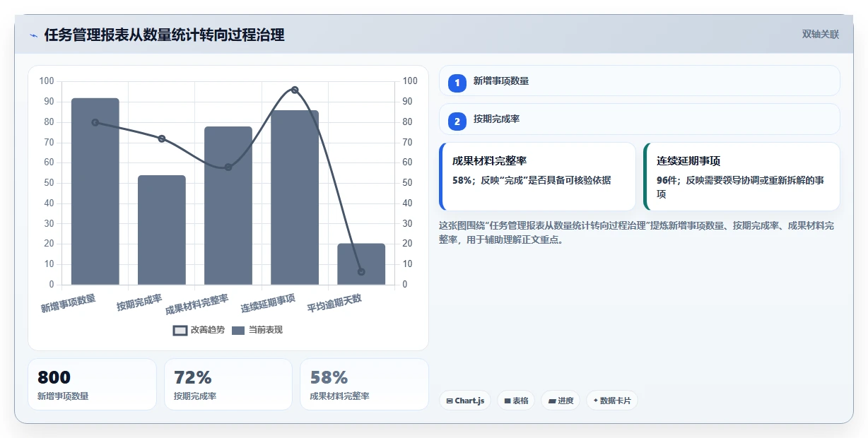Click the 进度 tag
This screenshot has width=868, height=438.
coord(560,401)
